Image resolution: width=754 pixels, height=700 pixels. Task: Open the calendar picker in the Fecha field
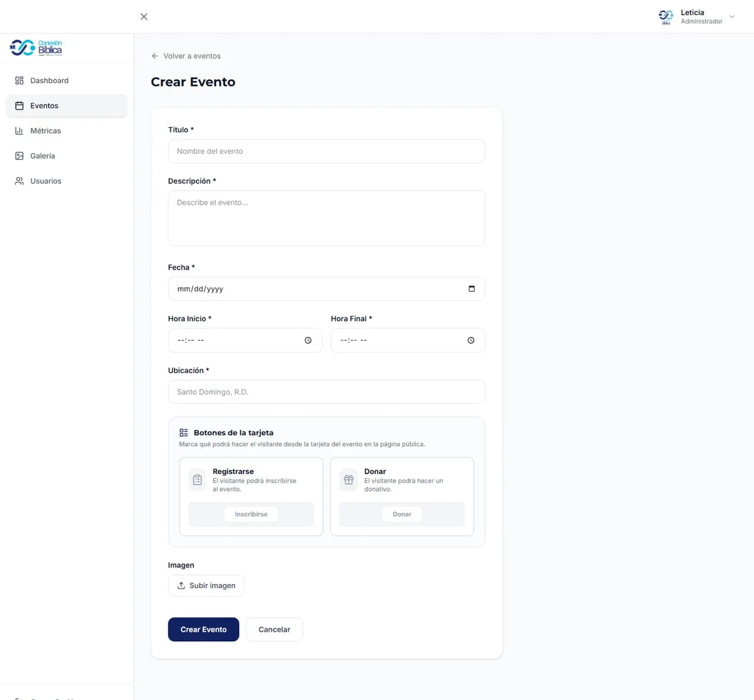pos(471,288)
